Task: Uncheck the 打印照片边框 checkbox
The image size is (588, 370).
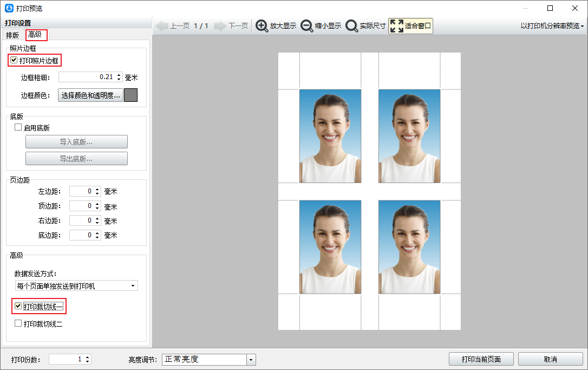Action: (14, 60)
